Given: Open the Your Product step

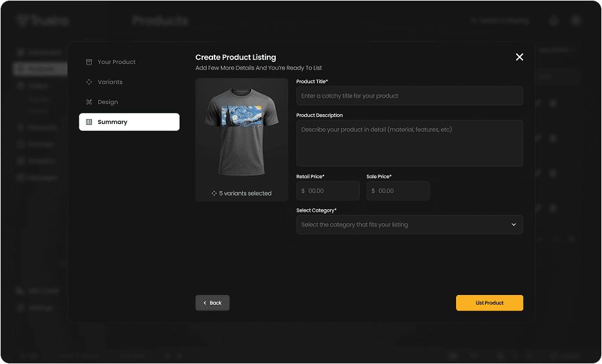Looking at the screenshot, I should pos(129,62).
